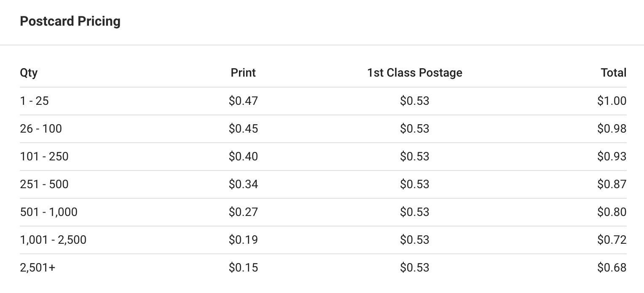Click the $0.15 print price
The image size is (644, 293).
[243, 268]
